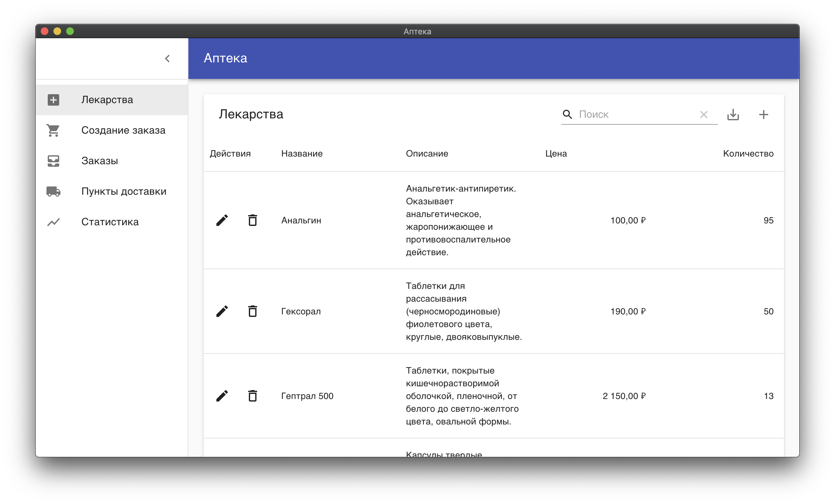
Task: Click trash icon for Гексорал
Action: coord(252,311)
